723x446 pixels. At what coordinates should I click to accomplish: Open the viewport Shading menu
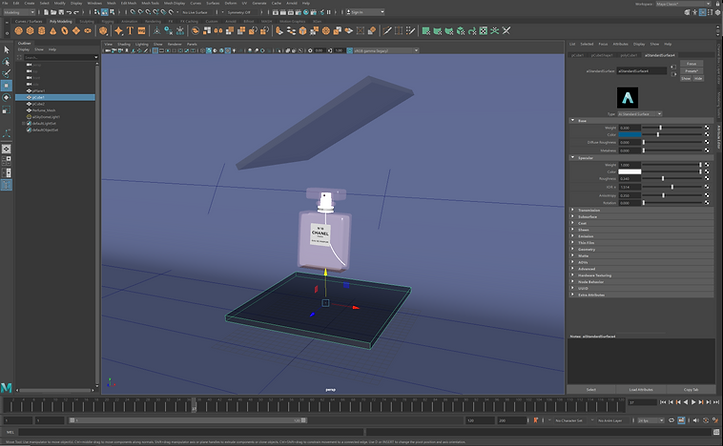point(124,44)
